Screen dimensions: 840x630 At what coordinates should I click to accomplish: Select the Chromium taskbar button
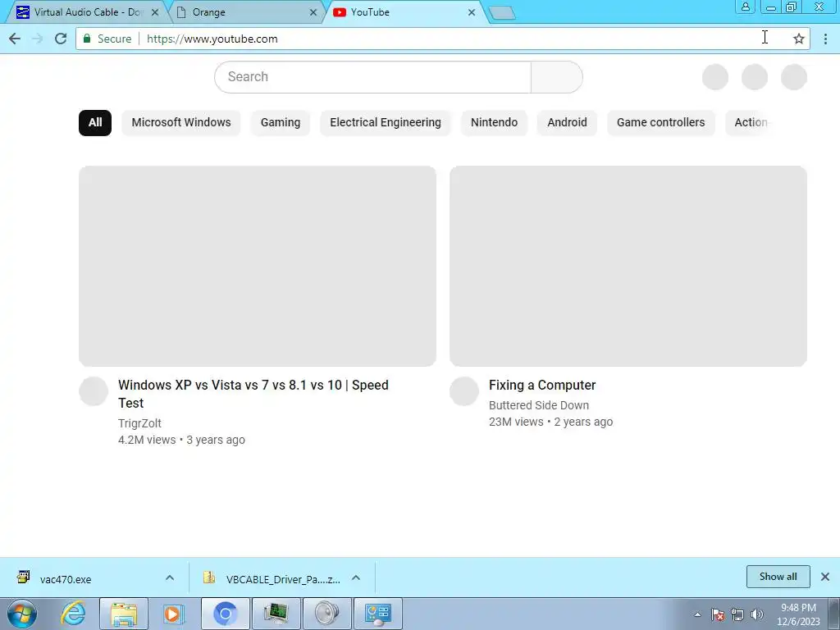(226, 614)
